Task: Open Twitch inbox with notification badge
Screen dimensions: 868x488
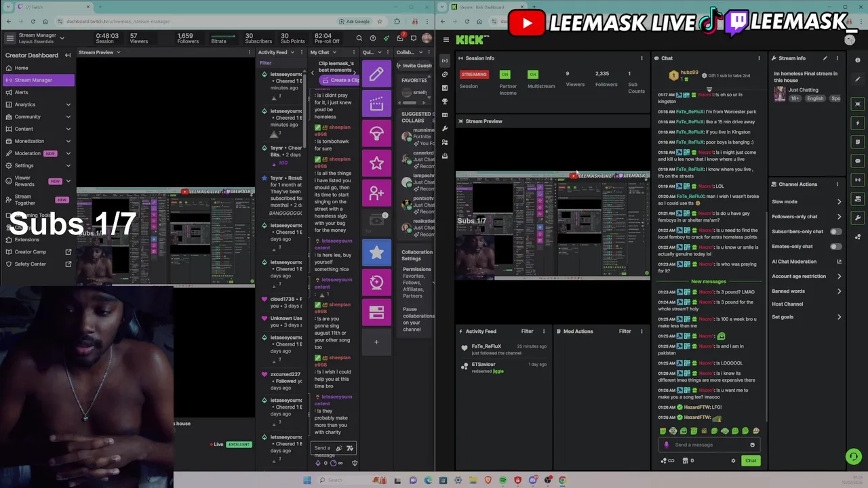Action: 400,38
